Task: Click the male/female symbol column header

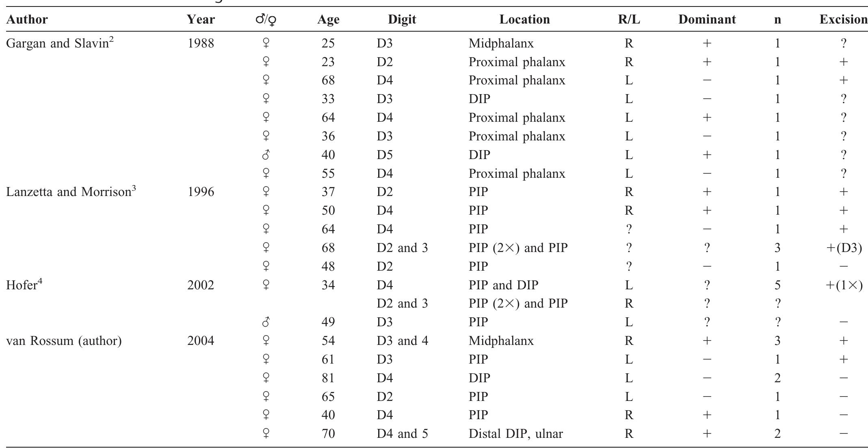Action: pyautogui.click(x=266, y=19)
